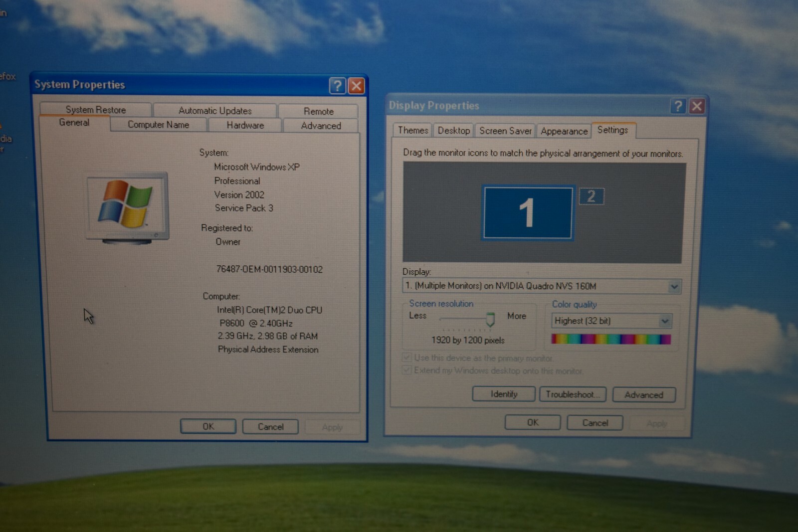798x532 pixels.
Task: Expand the Color quality dropdown
Action: coord(612,321)
